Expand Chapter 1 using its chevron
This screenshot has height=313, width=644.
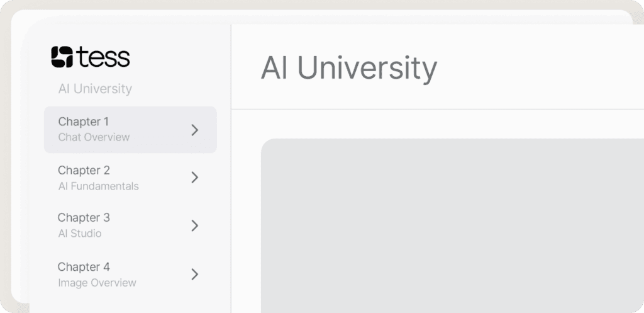(195, 130)
